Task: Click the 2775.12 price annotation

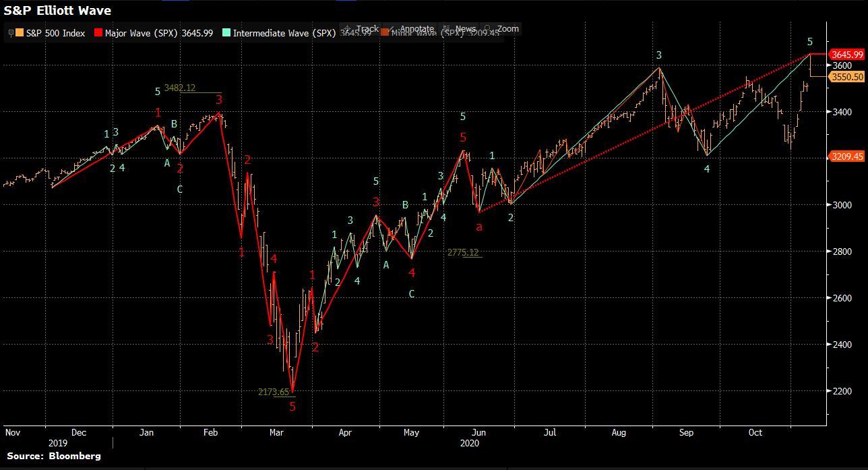Action: tap(463, 253)
